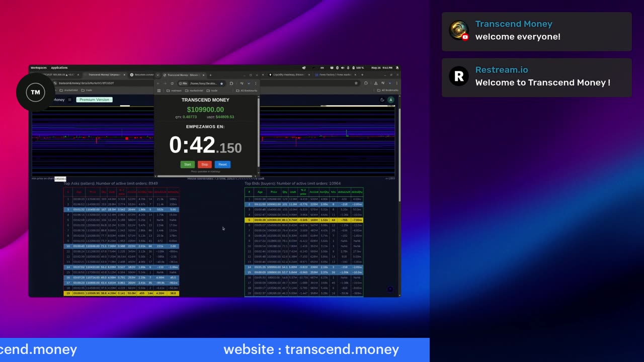This screenshot has height=362, width=644.
Task: Click the Premium Version badge
Action: pos(95,100)
